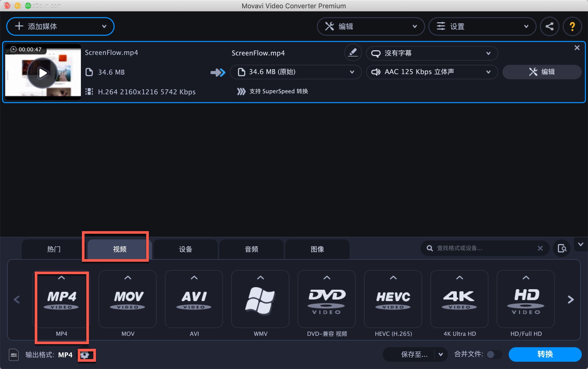Screen dimensions: 588x369
Task: Click the 编辑 edit button in file row
Action: click(x=542, y=72)
